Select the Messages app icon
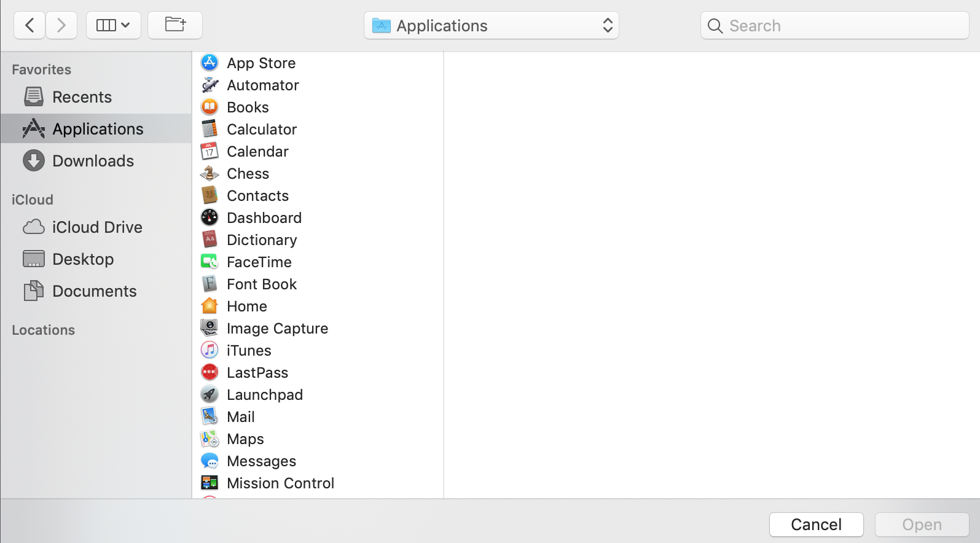Viewport: 980px width, 543px height. coord(210,461)
